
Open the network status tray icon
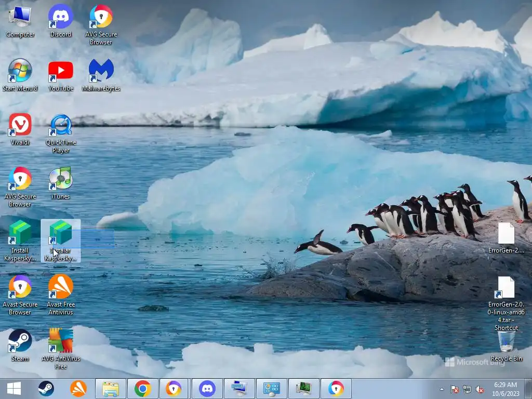point(467,389)
